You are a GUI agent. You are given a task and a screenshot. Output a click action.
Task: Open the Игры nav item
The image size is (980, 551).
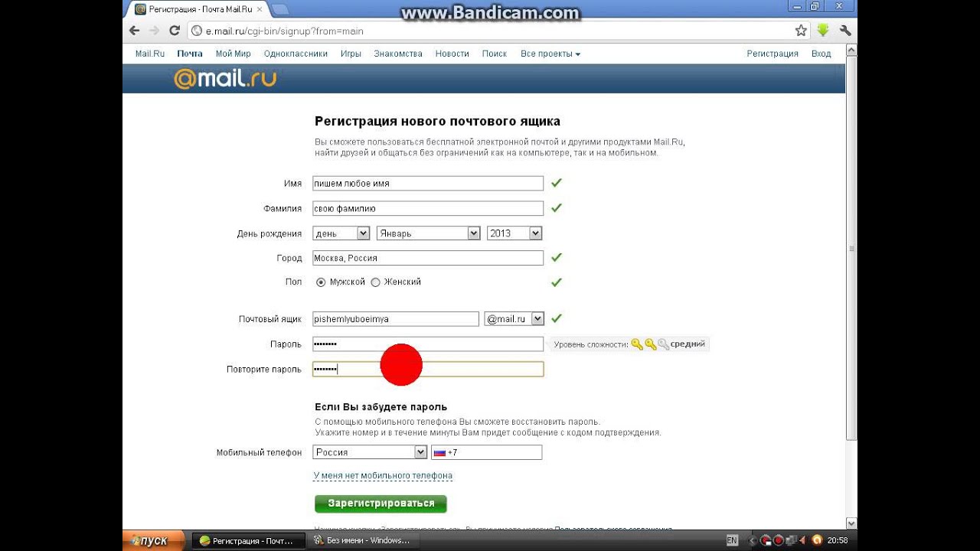pos(351,54)
